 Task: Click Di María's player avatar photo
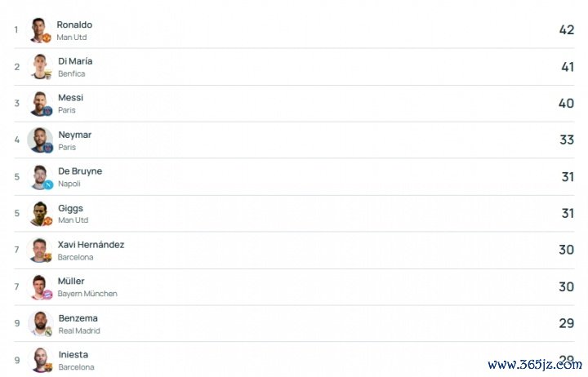tap(40, 66)
